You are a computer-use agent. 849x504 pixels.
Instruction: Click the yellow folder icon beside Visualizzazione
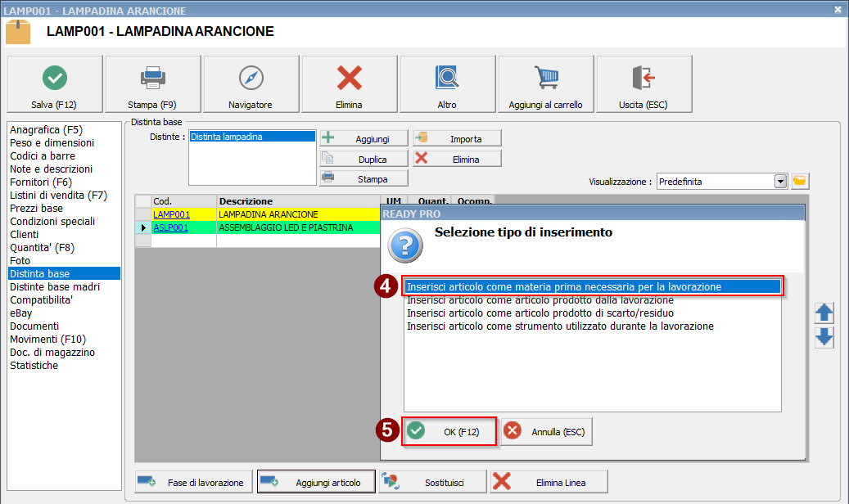800,181
